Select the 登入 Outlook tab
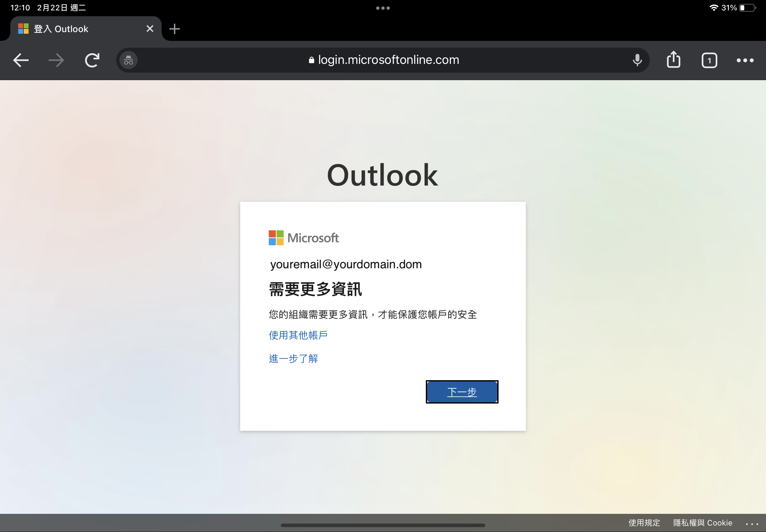 tap(73, 29)
